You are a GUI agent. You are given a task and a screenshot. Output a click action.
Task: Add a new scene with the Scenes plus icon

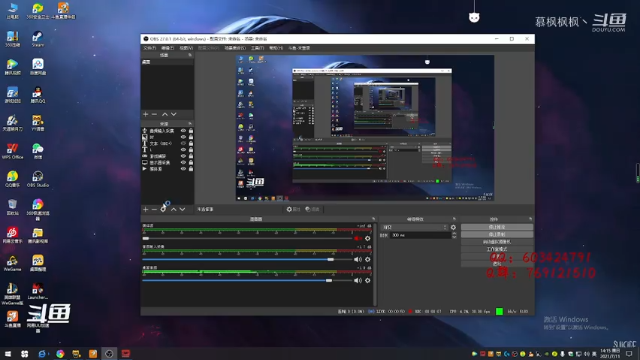(x=146, y=114)
